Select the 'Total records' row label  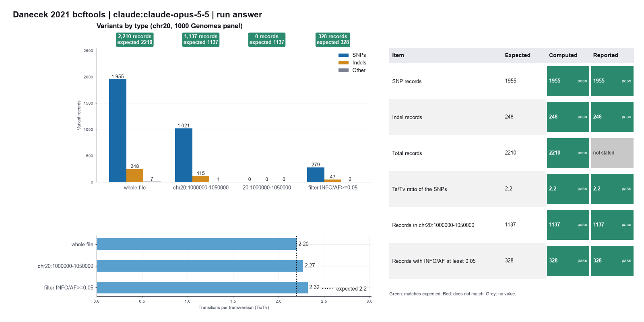point(407,153)
